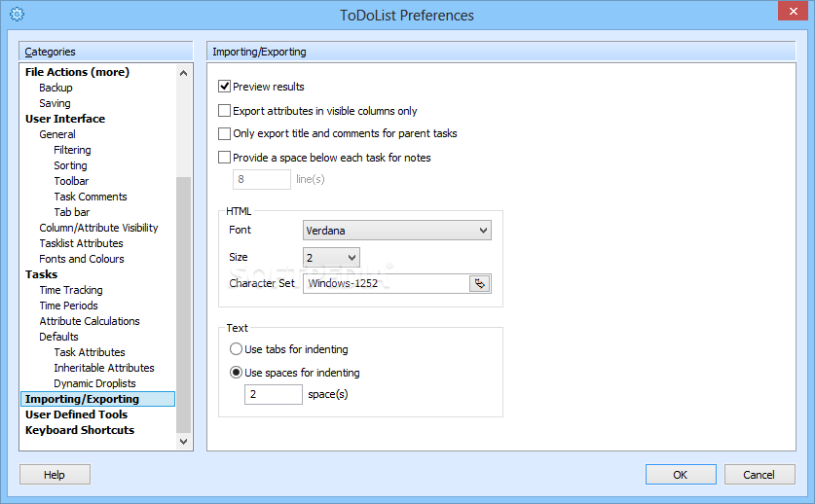Select Tasklist Attributes category
Viewport: 815px width, 504px height.
click(81, 243)
